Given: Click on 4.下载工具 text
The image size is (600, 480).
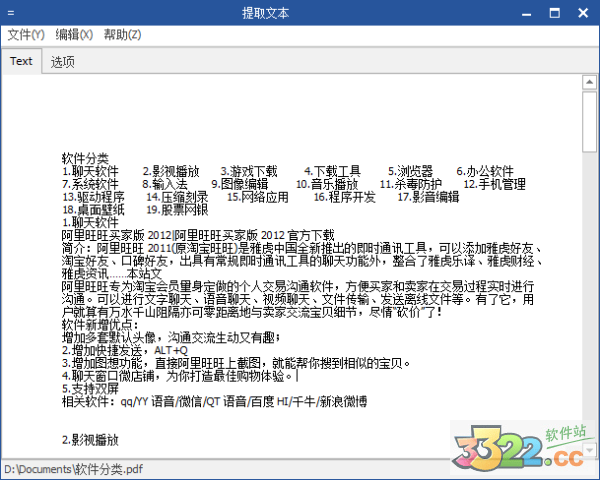Looking at the screenshot, I should tap(332, 171).
